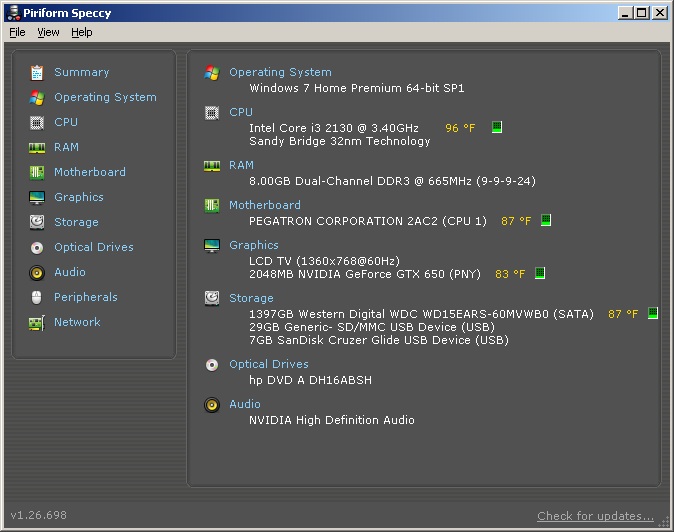Click the version number v1.26.698
Screen dimensions: 674x532
coord(39,515)
